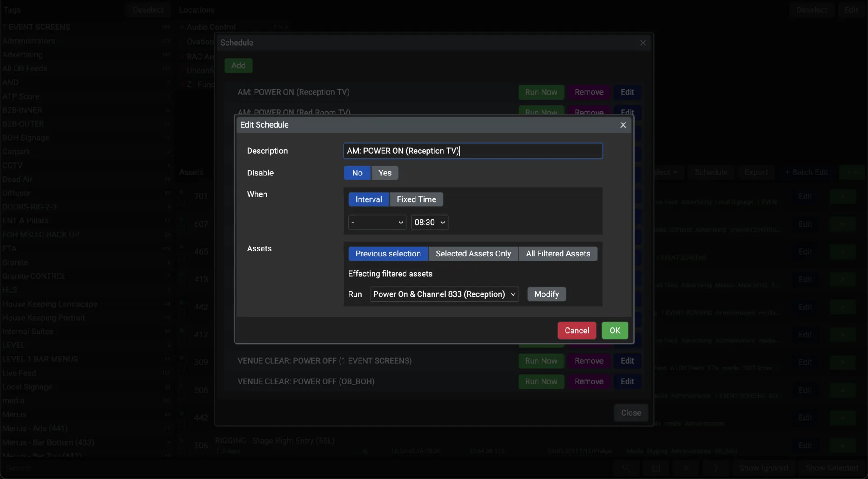868x479 pixels.
Task: Choose Selected Assets Only
Action: 473,254
